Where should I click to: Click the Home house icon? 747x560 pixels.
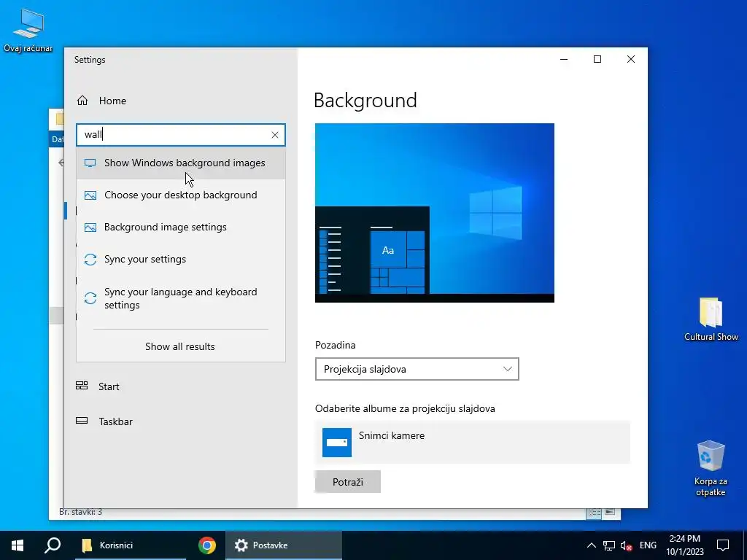click(82, 101)
